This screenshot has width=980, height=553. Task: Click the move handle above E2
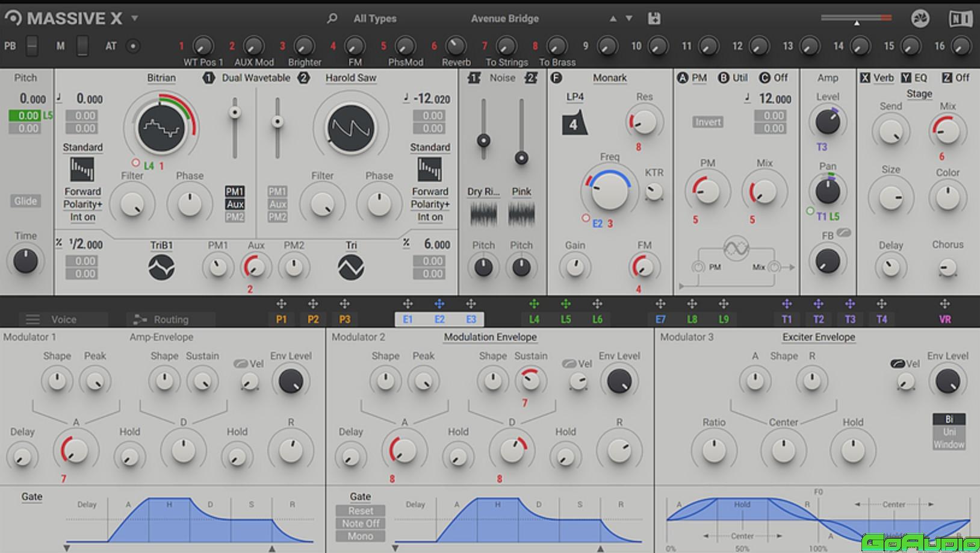point(439,304)
